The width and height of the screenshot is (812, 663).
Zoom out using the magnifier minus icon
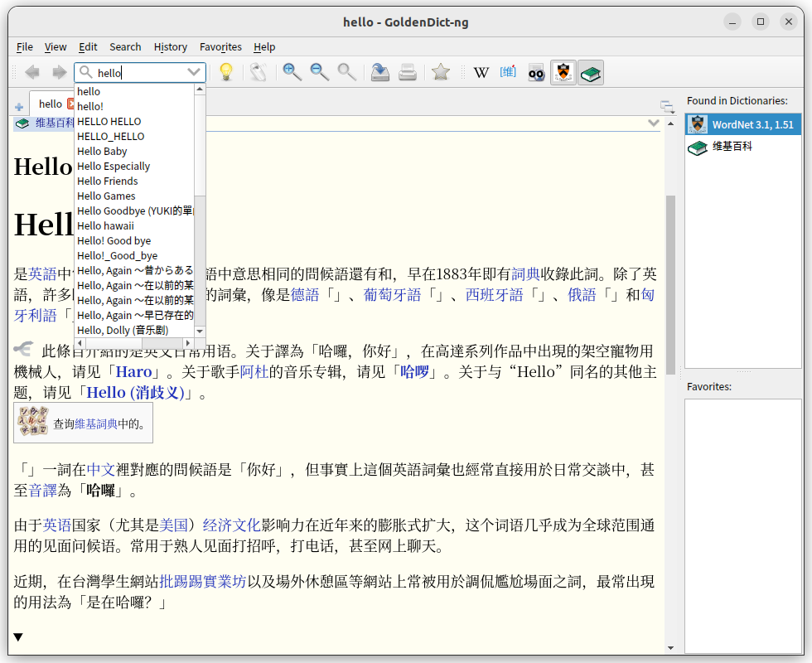click(319, 73)
